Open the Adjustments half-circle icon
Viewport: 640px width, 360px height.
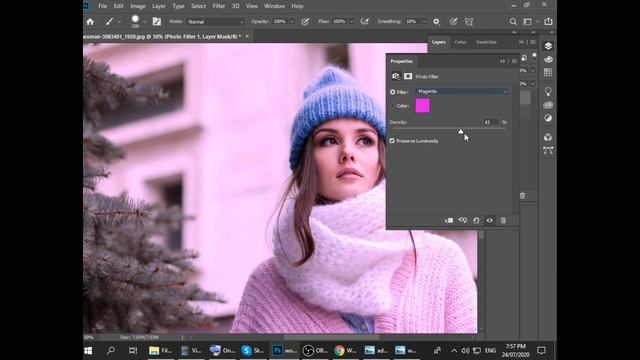click(548, 118)
